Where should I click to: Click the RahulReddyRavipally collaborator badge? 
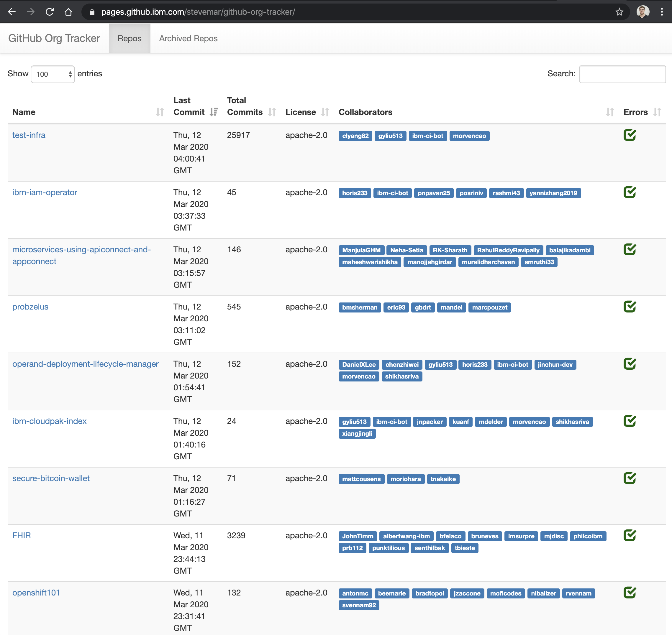point(508,250)
